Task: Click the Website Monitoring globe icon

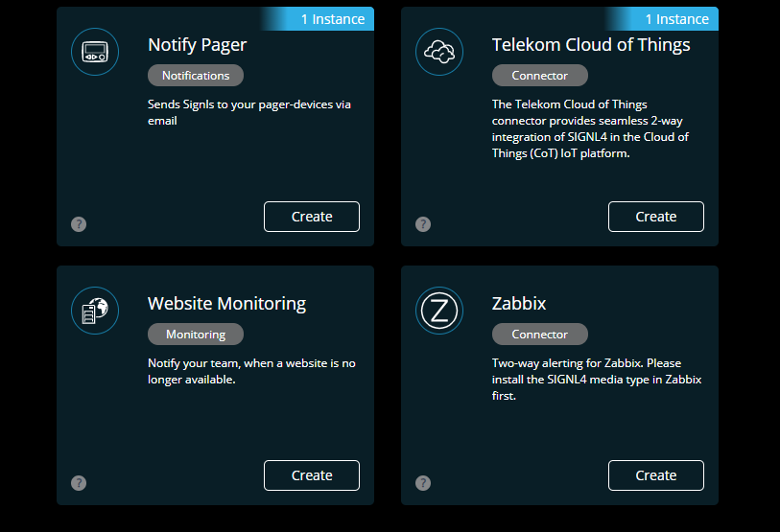Action: click(95, 311)
